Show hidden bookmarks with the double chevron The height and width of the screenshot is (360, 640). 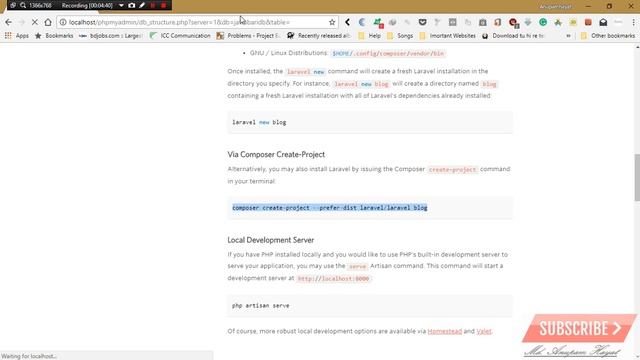568,36
